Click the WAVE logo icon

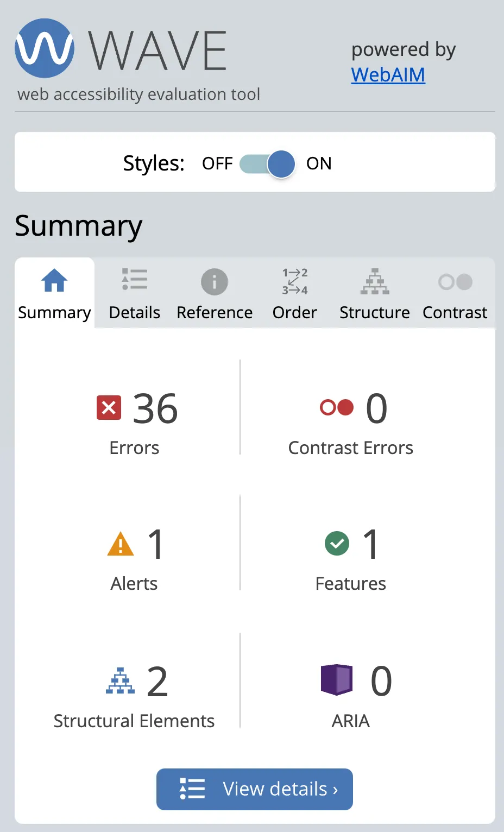[x=44, y=48]
